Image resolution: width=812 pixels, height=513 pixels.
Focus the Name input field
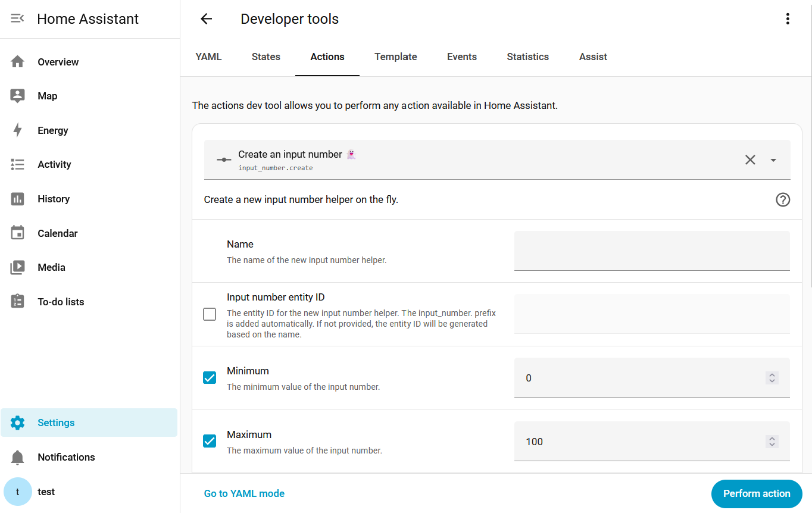tap(652, 251)
